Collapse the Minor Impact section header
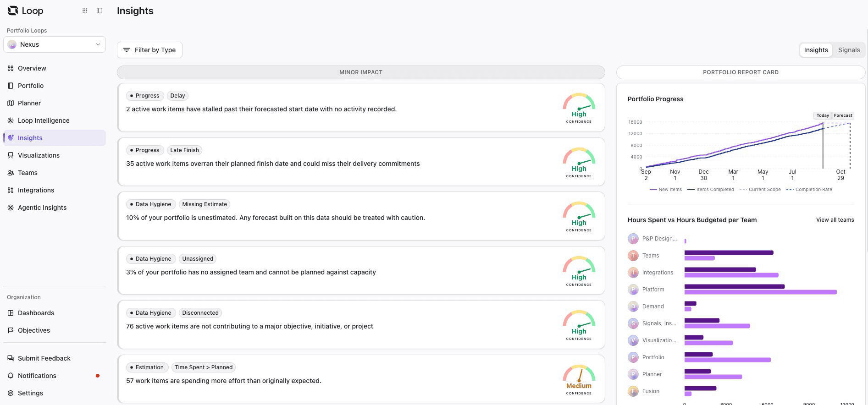The height and width of the screenshot is (405, 868). point(361,72)
